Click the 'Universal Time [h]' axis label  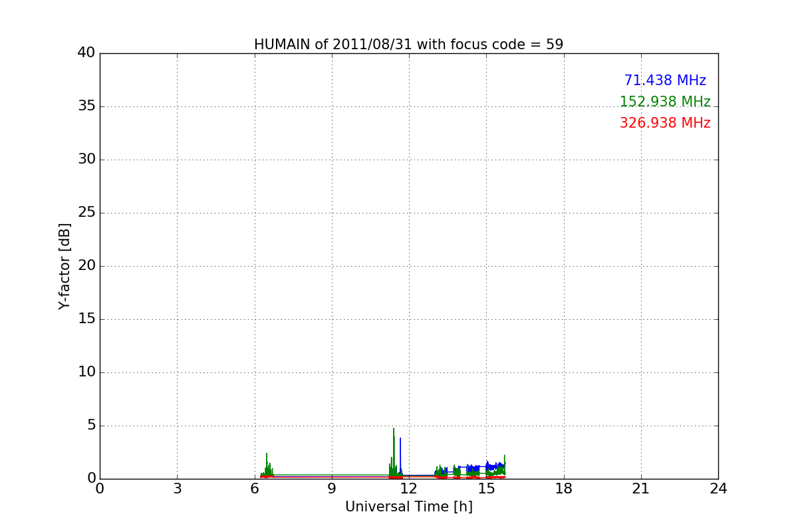click(x=409, y=507)
